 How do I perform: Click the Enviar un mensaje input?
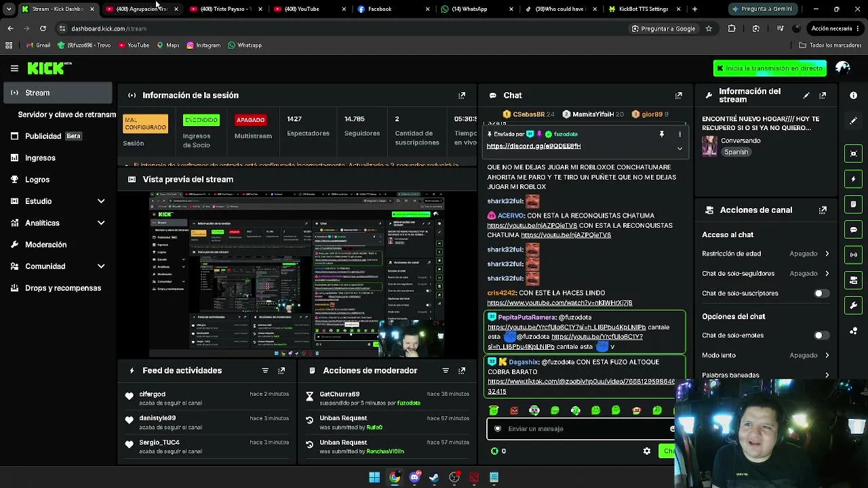(x=581, y=429)
